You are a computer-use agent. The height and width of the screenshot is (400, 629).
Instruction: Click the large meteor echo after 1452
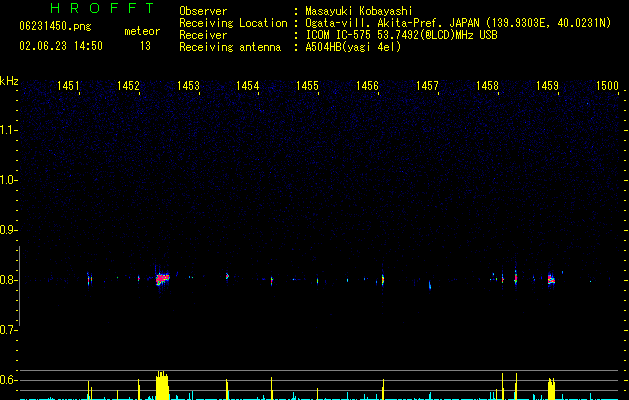[x=162, y=278]
